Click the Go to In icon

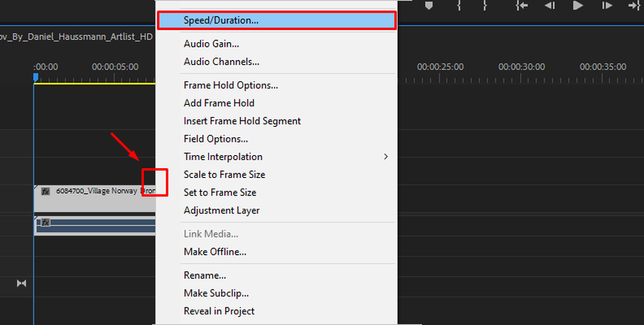[522, 5]
